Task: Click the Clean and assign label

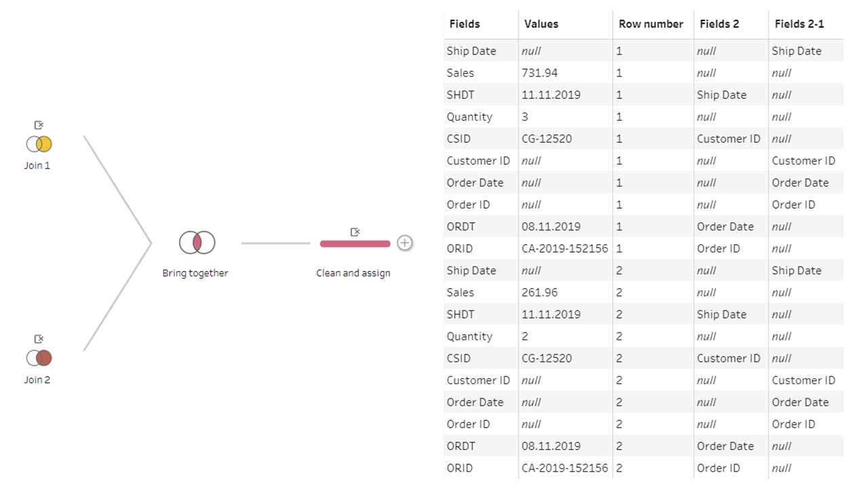Action: (x=353, y=273)
